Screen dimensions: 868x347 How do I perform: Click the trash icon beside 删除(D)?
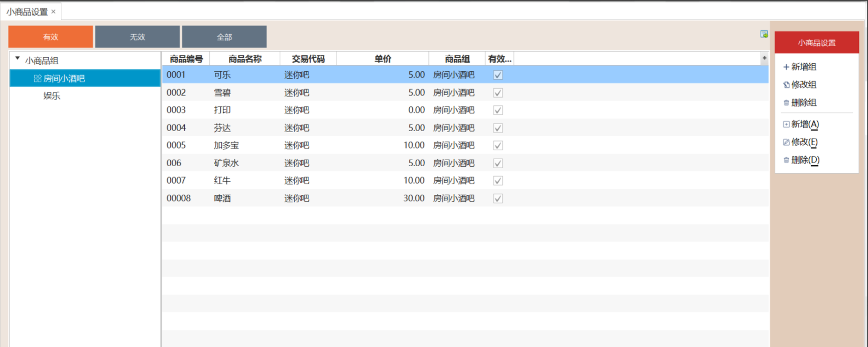786,160
